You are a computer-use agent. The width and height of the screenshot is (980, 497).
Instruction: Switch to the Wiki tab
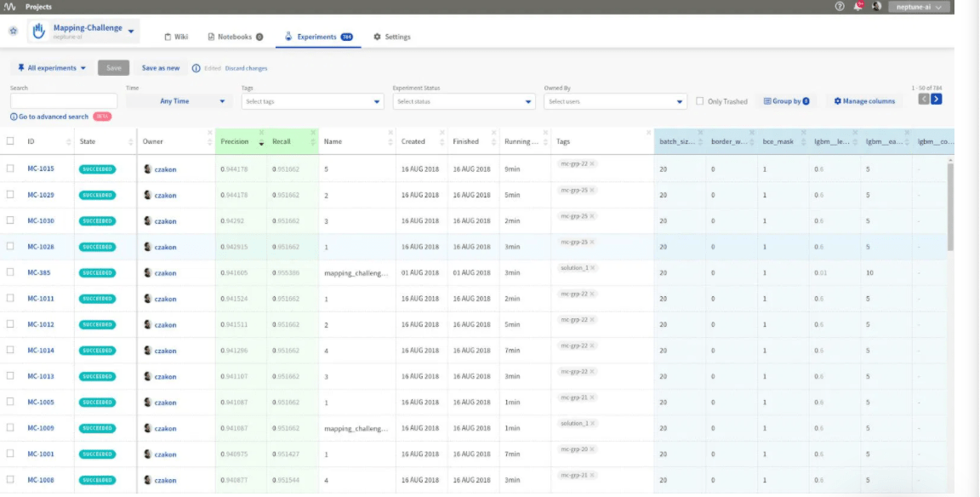point(175,37)
